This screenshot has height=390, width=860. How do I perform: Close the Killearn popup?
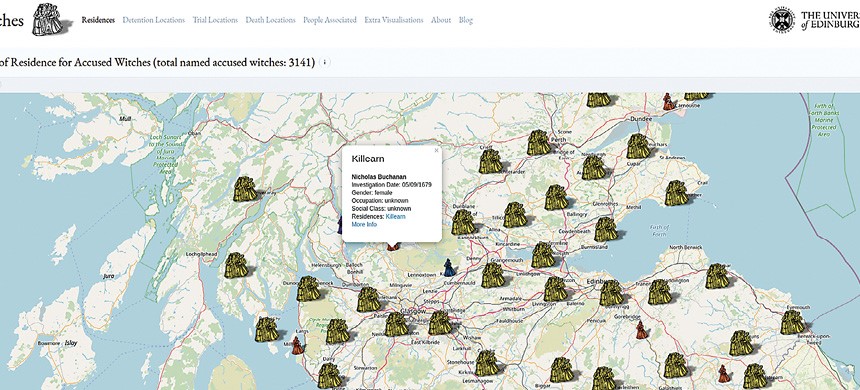click(x=437, y=150)
